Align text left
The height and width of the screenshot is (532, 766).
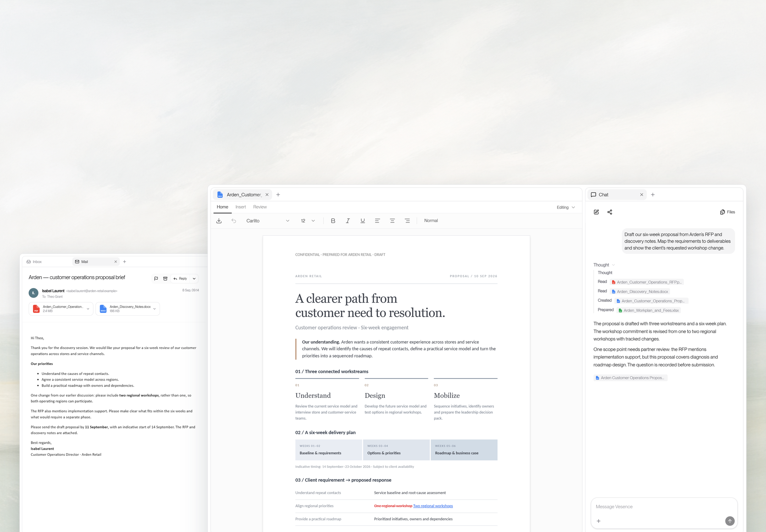tap(377, 221)
